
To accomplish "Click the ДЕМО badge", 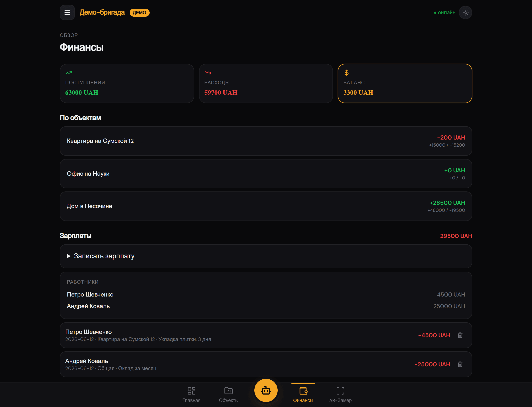I will coord(139,13).
